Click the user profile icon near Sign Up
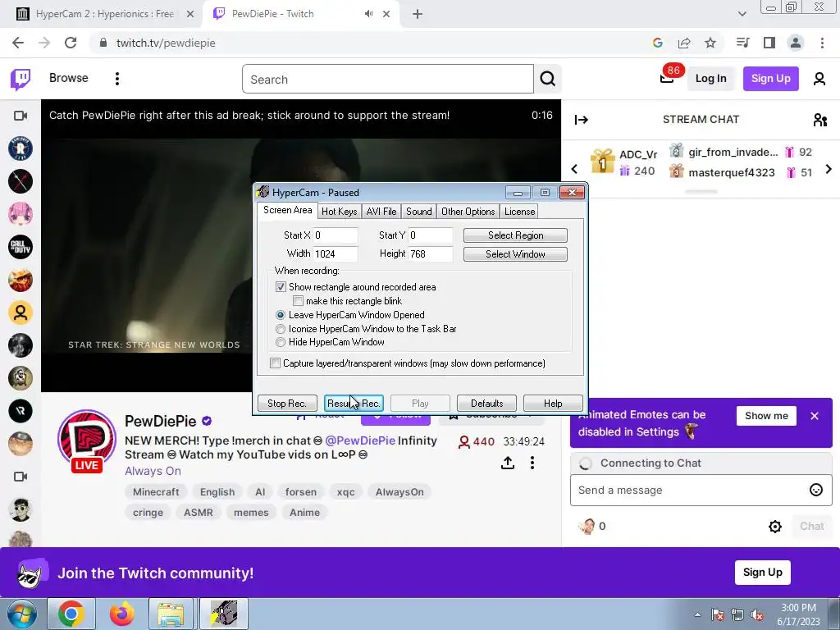Screen dimensions: 840x630 819,79
